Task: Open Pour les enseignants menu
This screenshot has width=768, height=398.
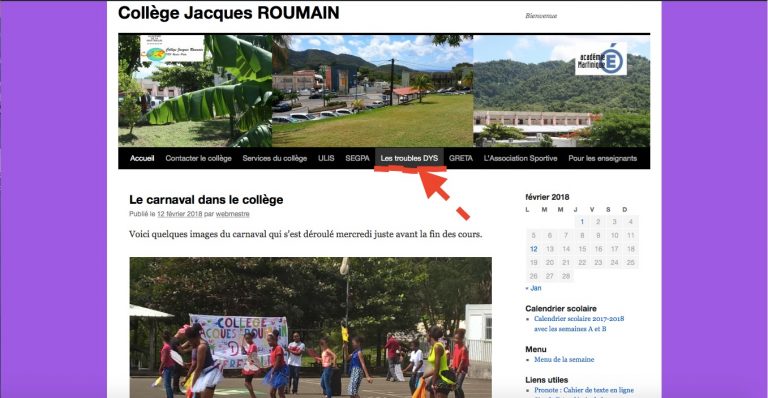Action: tap(603, 158)
